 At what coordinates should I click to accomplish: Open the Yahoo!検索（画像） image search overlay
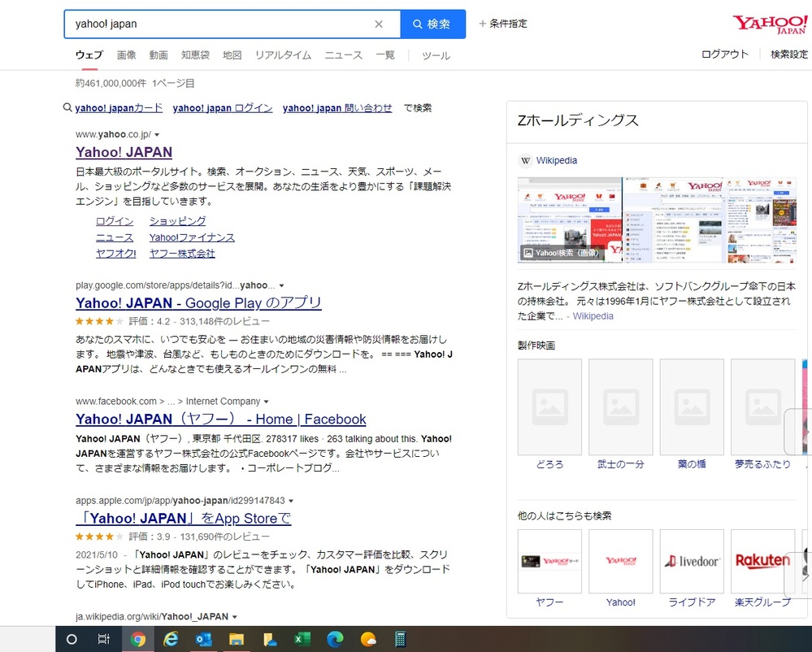pyautogui.click(x=562, y=253)
